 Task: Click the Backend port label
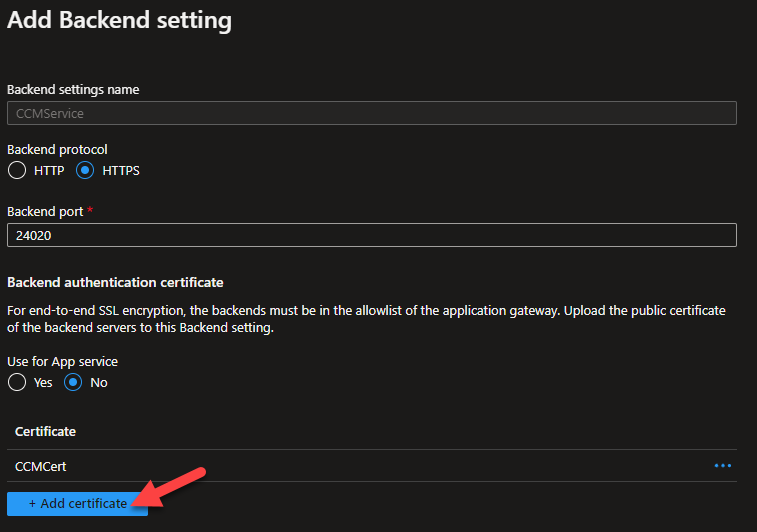[45, 212]
